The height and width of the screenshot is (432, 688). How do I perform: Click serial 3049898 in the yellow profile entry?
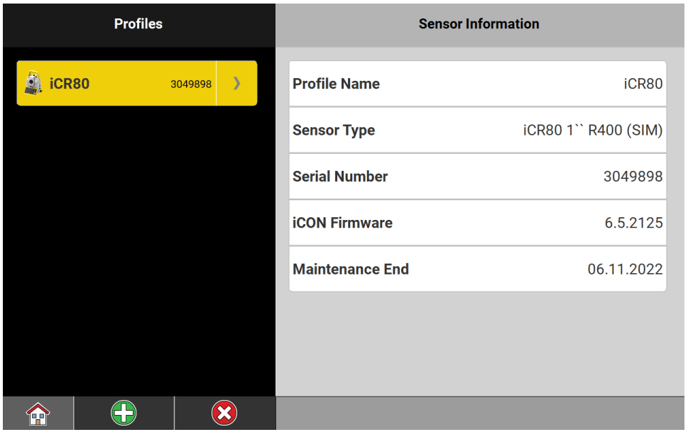pyautogui.click(x=190, y=84)
